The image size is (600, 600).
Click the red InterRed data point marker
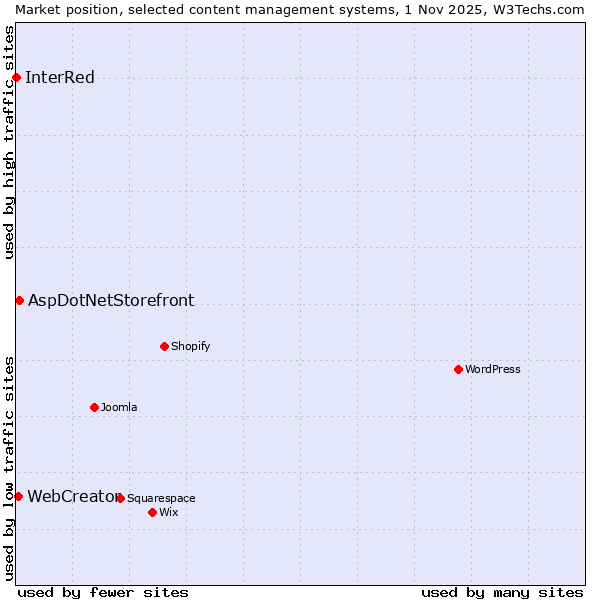[x=16, y=78]
